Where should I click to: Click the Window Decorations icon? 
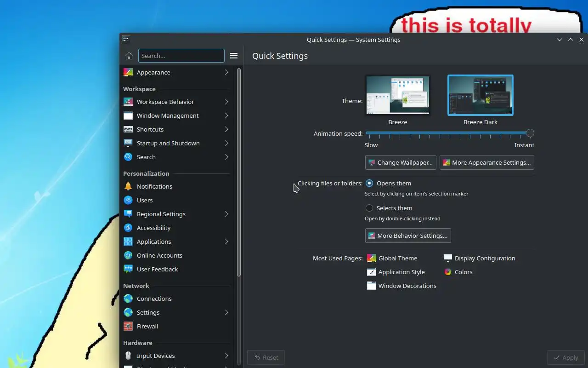click(x=372, y=286)
